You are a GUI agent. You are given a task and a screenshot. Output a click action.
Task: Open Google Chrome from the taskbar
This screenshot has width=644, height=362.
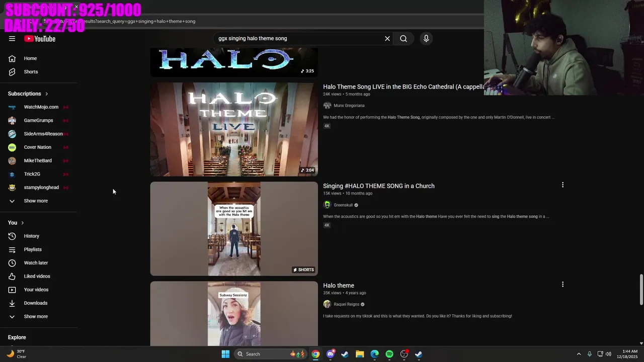pos(315,354)
